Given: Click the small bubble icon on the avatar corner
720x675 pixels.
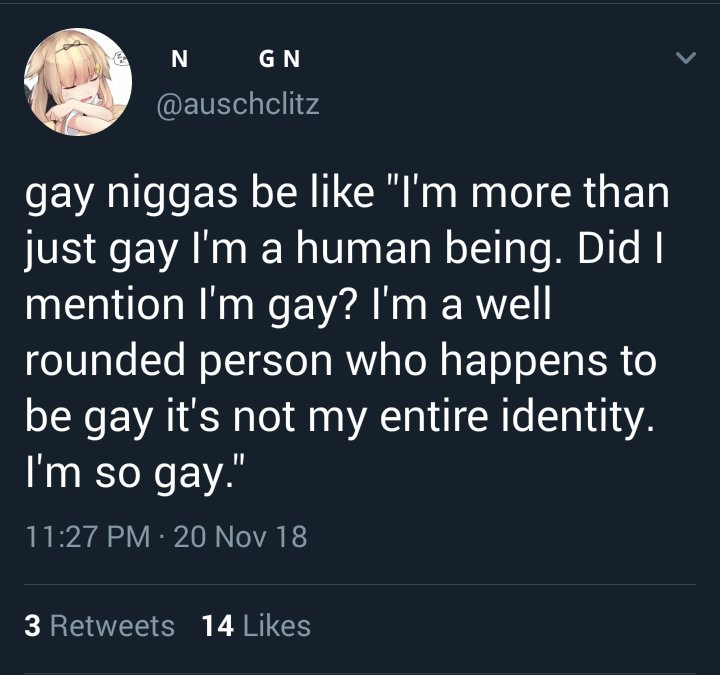Looking at the screenshot, I should click(x=122, y=59).
